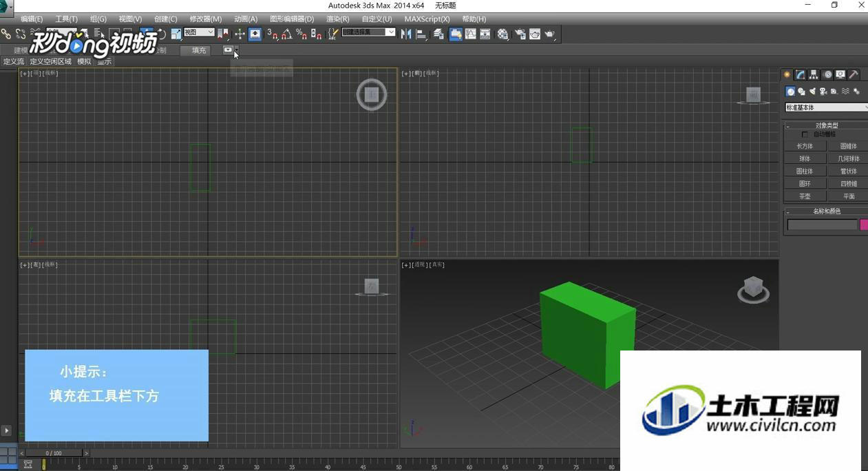Switch to the Utilities hammer tab
This screenshot has width=868, height=471.
(854, 74)
